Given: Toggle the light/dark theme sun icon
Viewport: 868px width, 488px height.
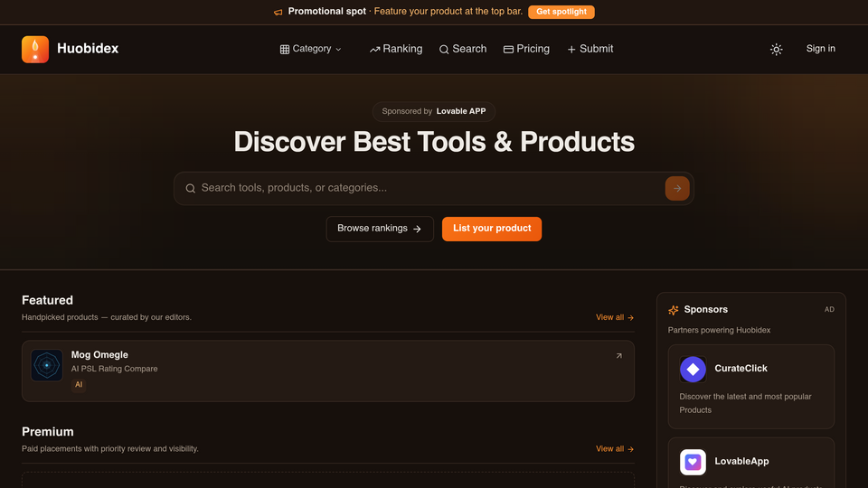Looking at the screenshot, I should click(776, 49).
